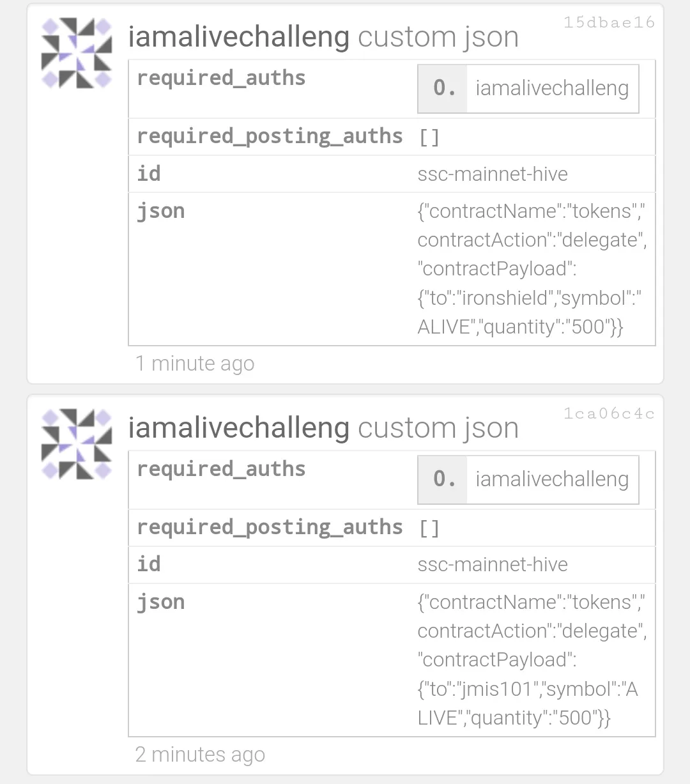Click "custom json" operation type in top card
690x784 pixels.
coord(438,37)
